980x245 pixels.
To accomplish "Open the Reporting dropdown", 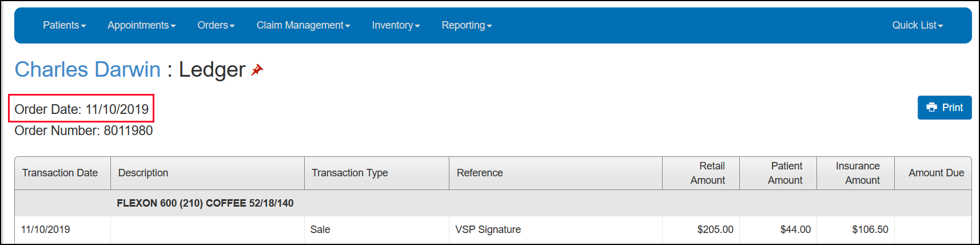I will click(x=467, y=25).
